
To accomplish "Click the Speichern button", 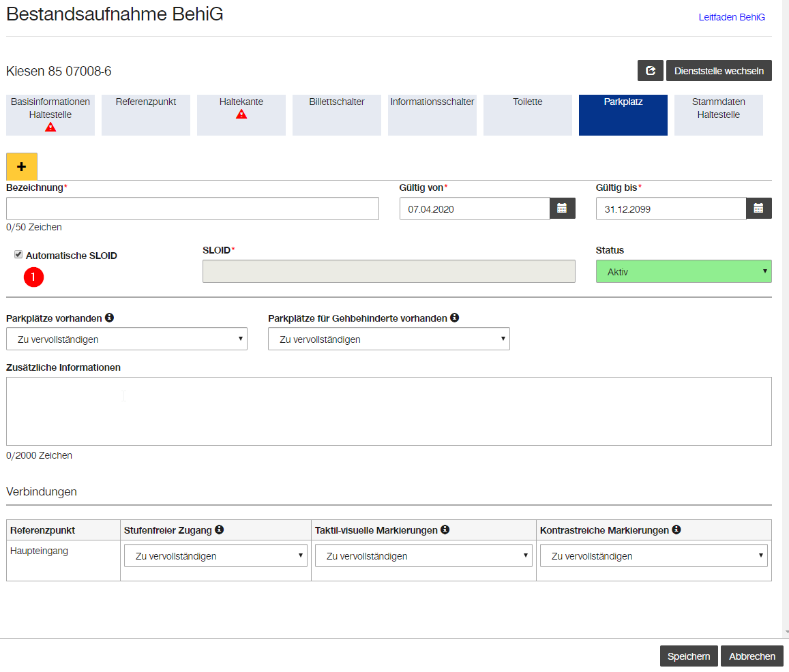I will [x=688, y=656].
